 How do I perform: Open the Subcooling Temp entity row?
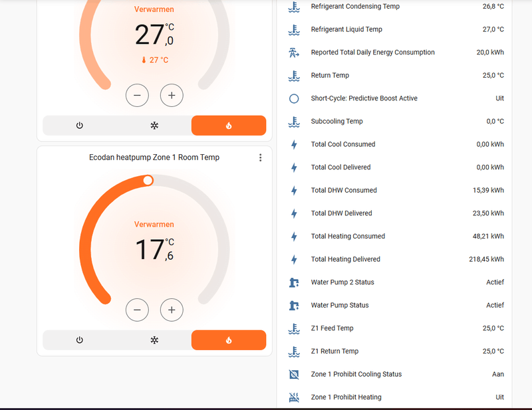(x=396, y=122)
